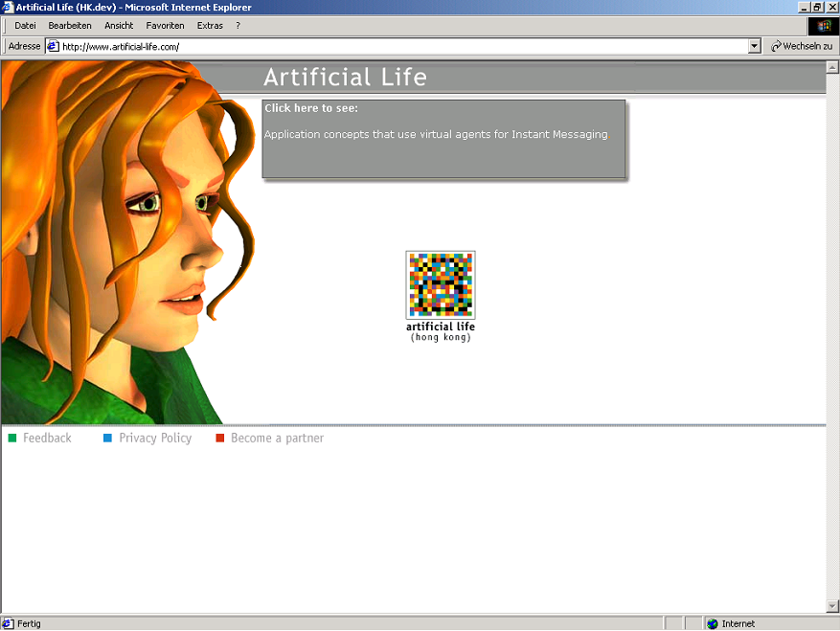
Task: Open the Become a partner link
Action: 278,439
